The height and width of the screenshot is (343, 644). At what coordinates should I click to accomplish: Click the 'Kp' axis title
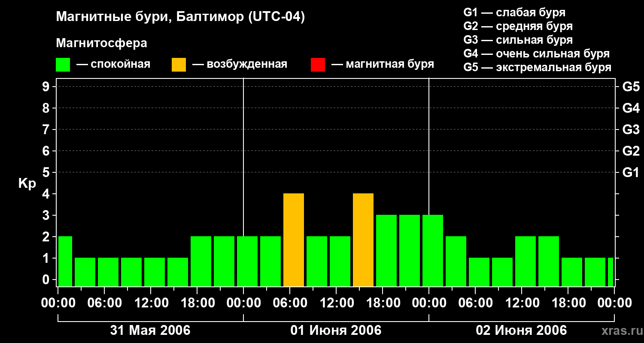tap(27, 184)
